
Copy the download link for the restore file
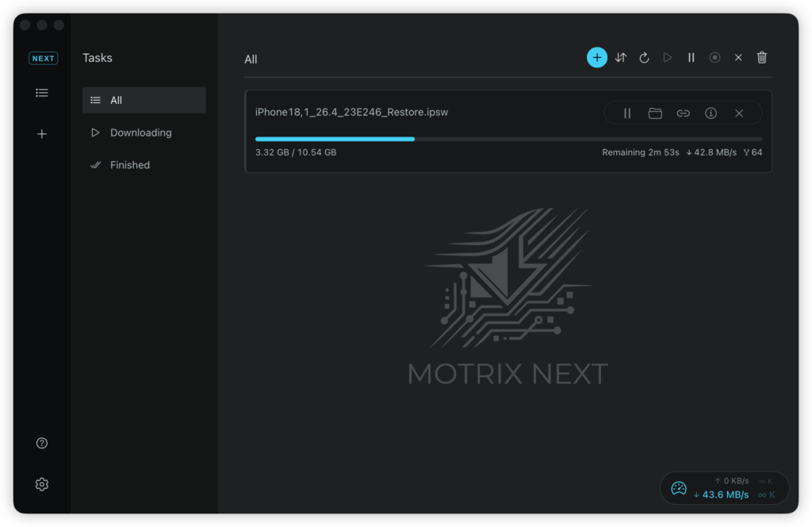click(683, 113)
